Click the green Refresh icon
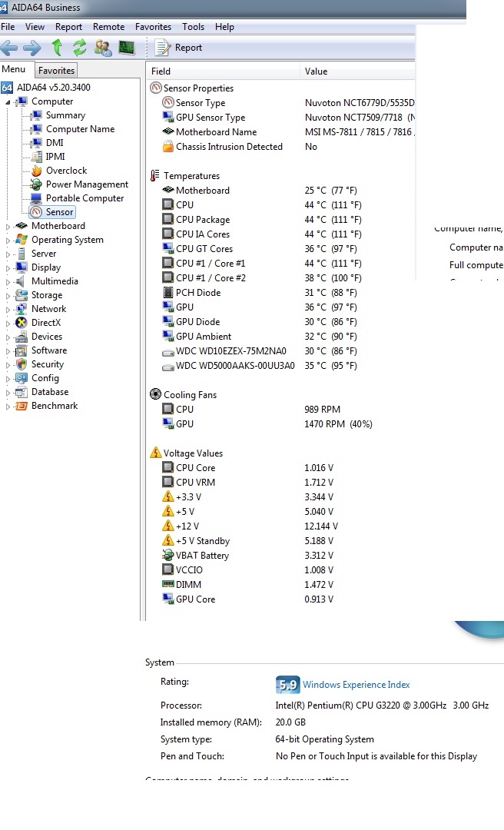Viewport: 504px width, 830px height. [x=79, y=48]
